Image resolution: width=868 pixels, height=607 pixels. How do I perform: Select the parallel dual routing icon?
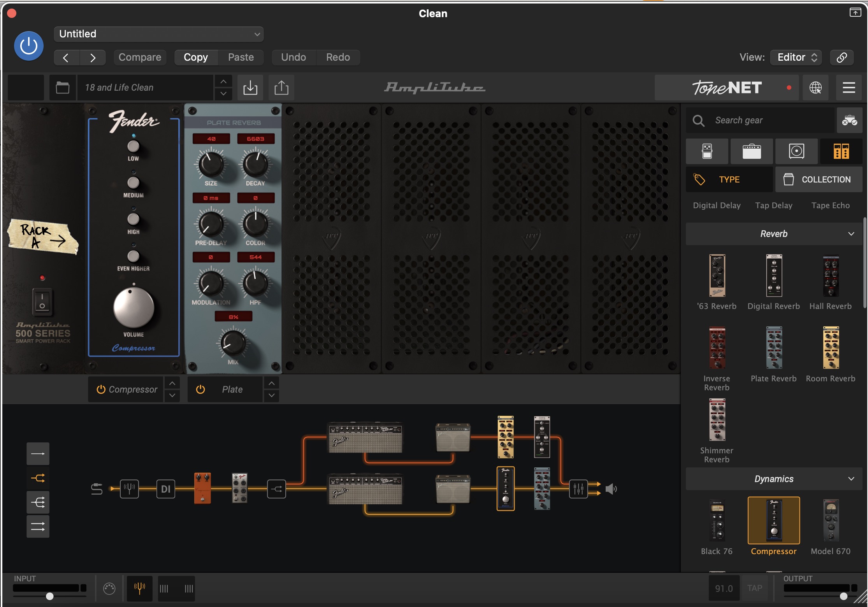pyautogui.click(x=38, y=526)
